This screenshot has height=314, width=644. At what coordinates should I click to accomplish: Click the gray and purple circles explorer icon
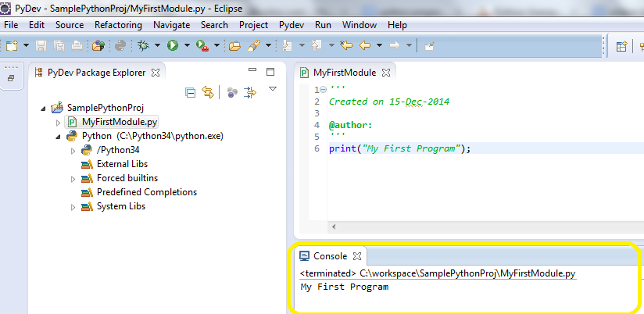[x=232, y=92]
